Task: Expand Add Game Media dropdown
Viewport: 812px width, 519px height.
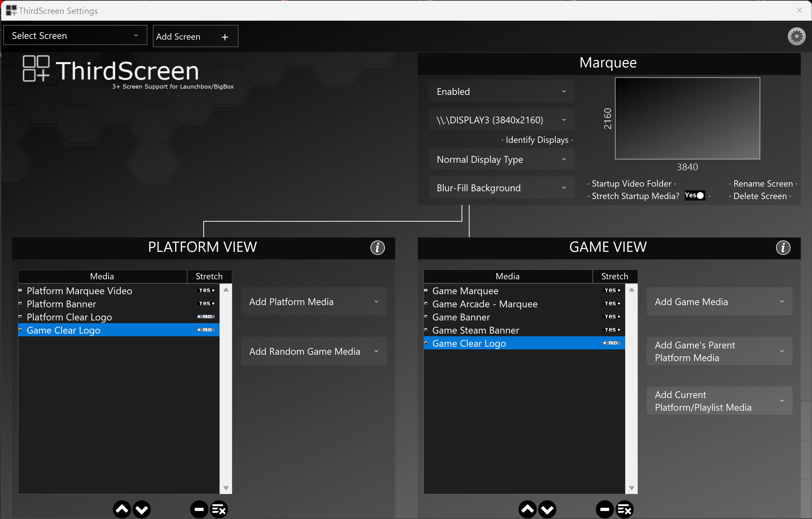Action: pyautogui.click(x=720, y=301)
